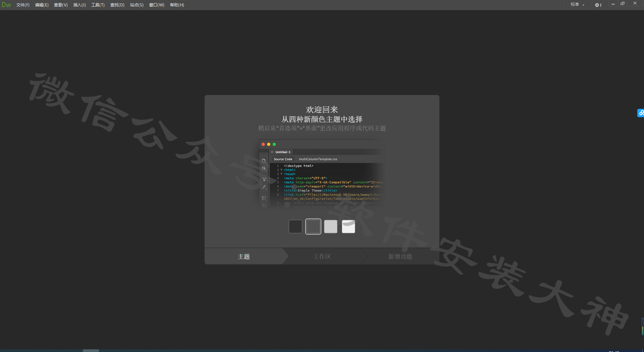Select the dark gray theme swatch
This screenshot has height=352, width=644.
tap(313, 226)
